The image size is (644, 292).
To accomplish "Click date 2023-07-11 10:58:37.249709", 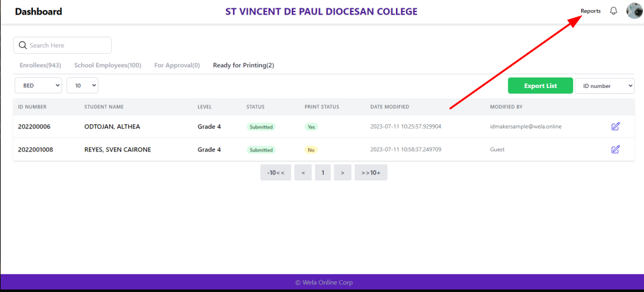I will tap(406, 149).
